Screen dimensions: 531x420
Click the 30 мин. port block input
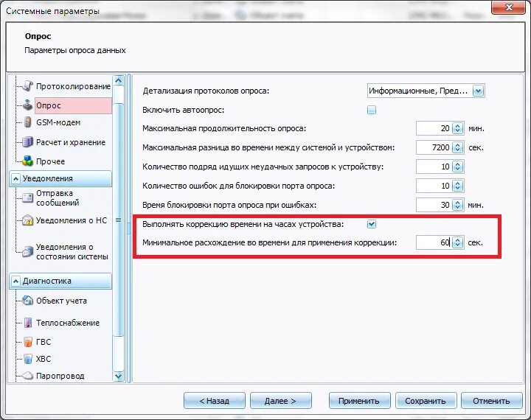point(434,205)
